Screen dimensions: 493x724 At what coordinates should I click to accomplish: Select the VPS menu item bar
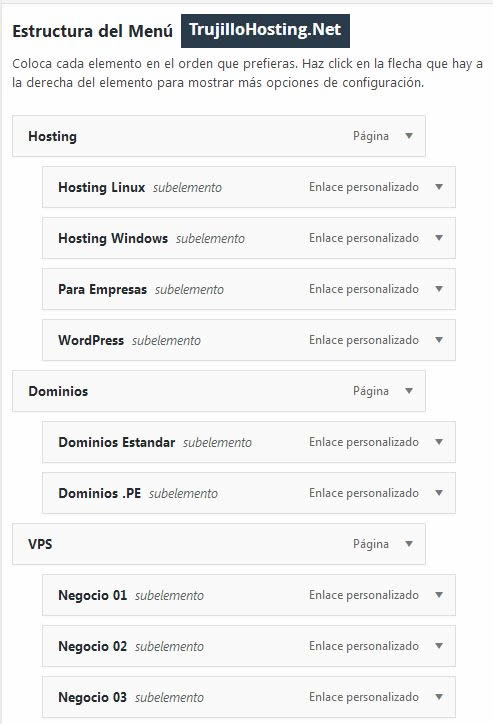coord(219,544)
